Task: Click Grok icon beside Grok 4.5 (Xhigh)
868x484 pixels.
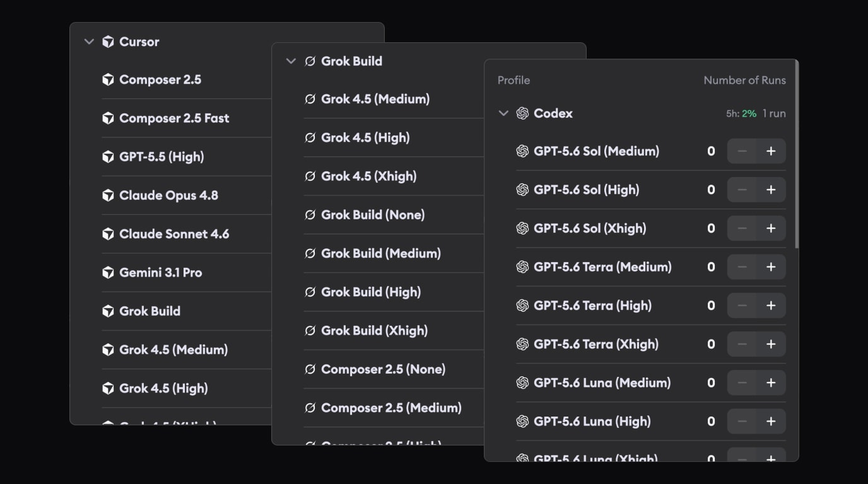Action: 310,176
